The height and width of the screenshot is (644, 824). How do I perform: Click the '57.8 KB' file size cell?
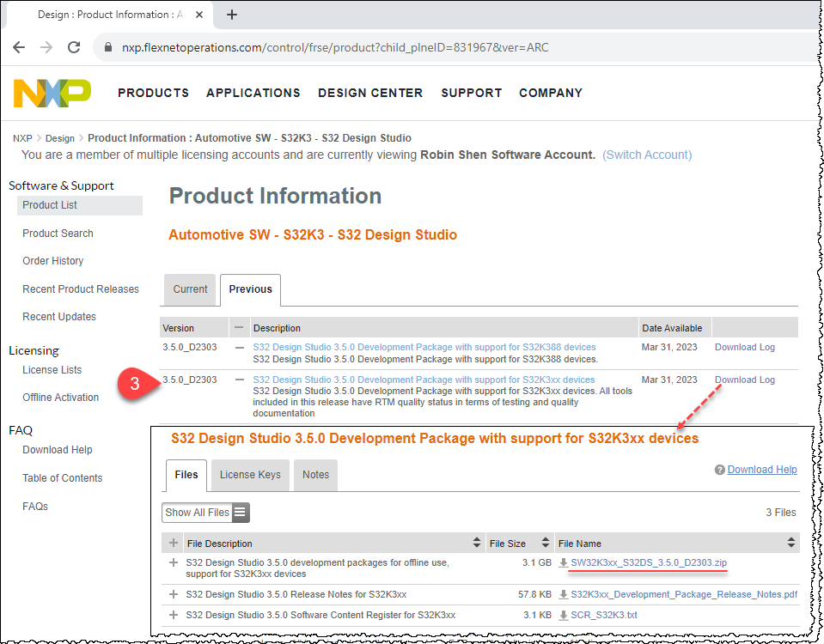pos(534,594)
